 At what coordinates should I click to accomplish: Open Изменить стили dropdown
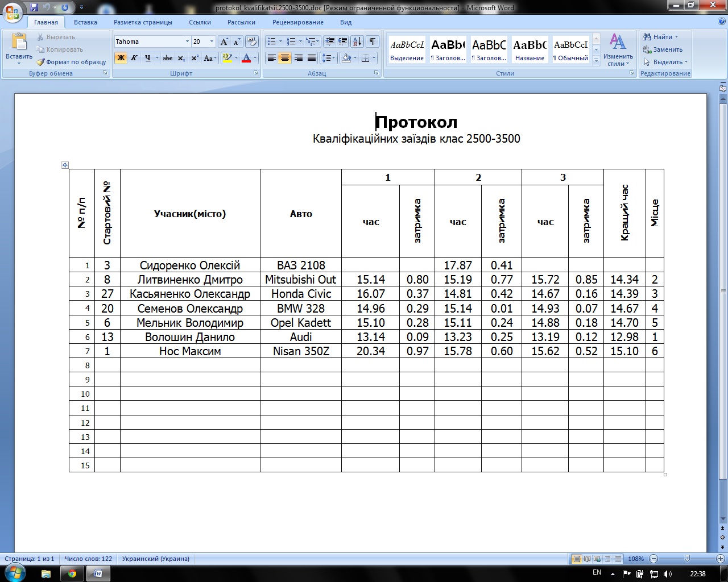coord(618,49)
